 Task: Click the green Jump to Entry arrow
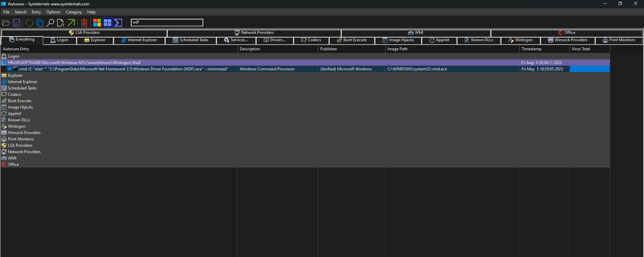click(71, 23)
